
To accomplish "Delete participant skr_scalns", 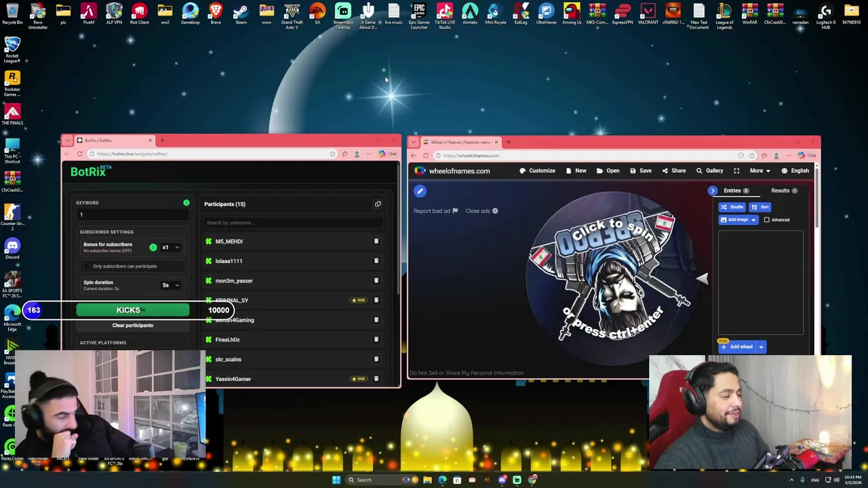I will point(376,359).
